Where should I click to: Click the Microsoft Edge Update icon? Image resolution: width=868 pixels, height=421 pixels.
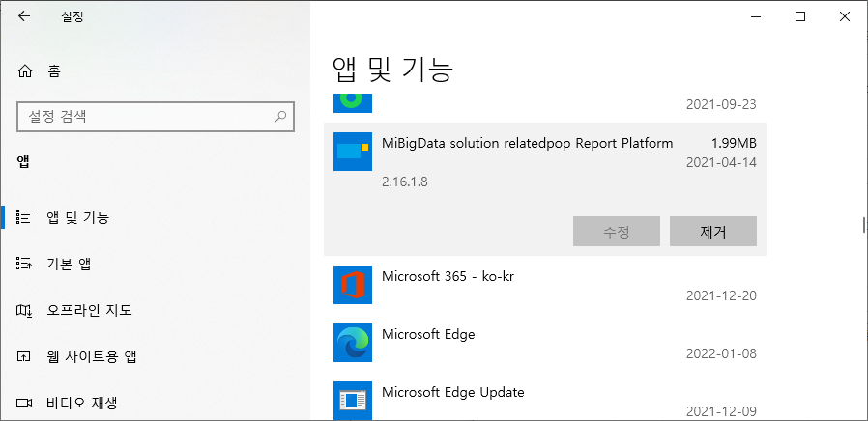pyautogui.click(x=353, y=401)
